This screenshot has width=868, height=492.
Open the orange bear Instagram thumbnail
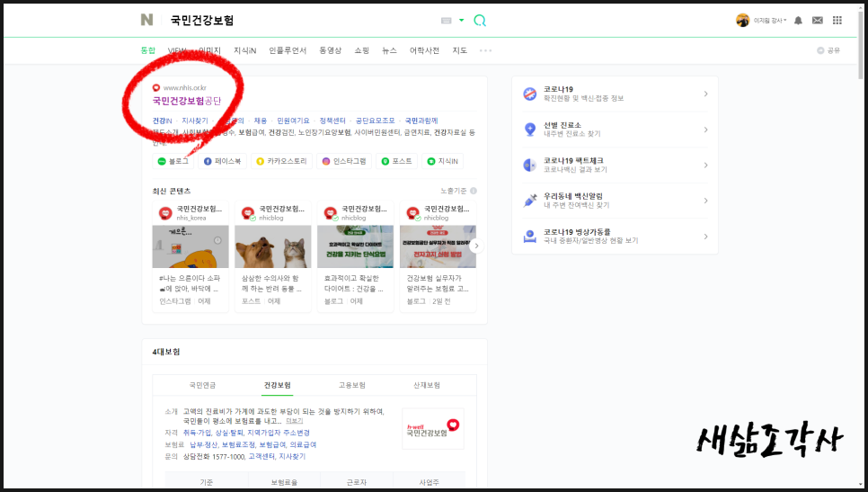190,246
